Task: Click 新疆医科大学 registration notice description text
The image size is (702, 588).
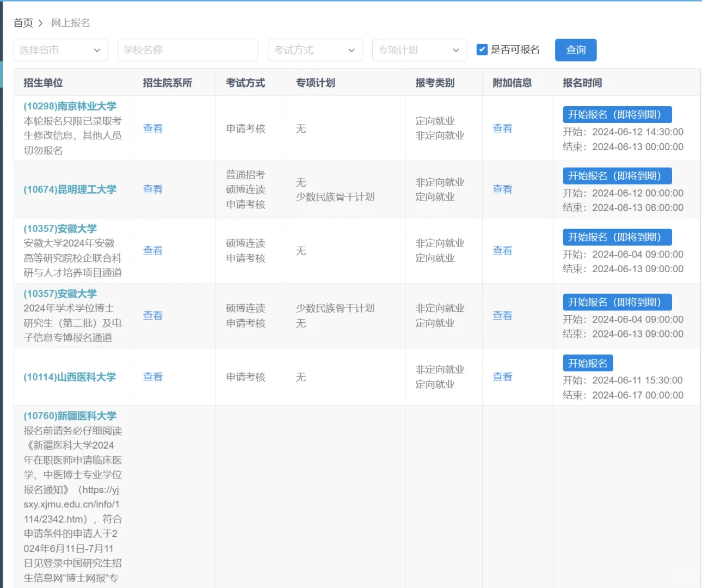Action: pos(73,504)
